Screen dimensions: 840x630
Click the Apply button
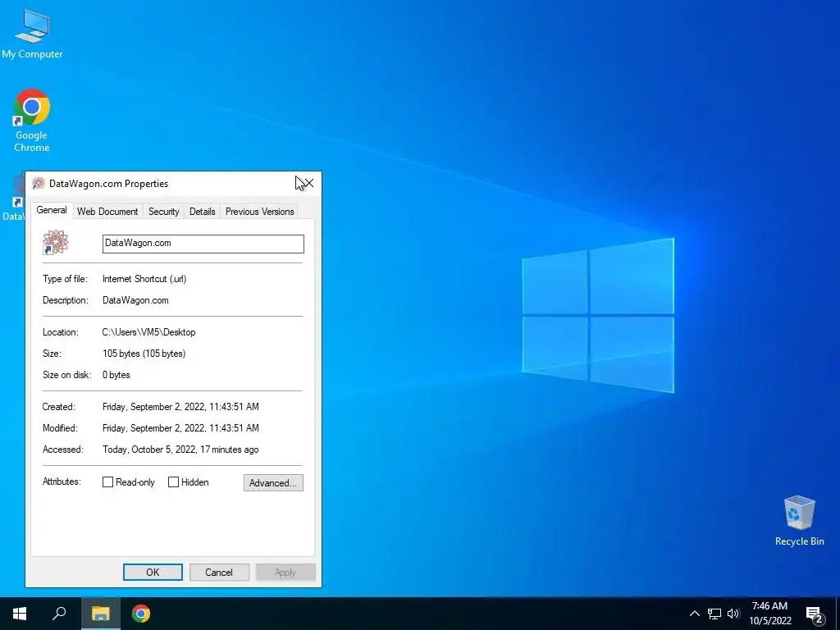[285, 572]
